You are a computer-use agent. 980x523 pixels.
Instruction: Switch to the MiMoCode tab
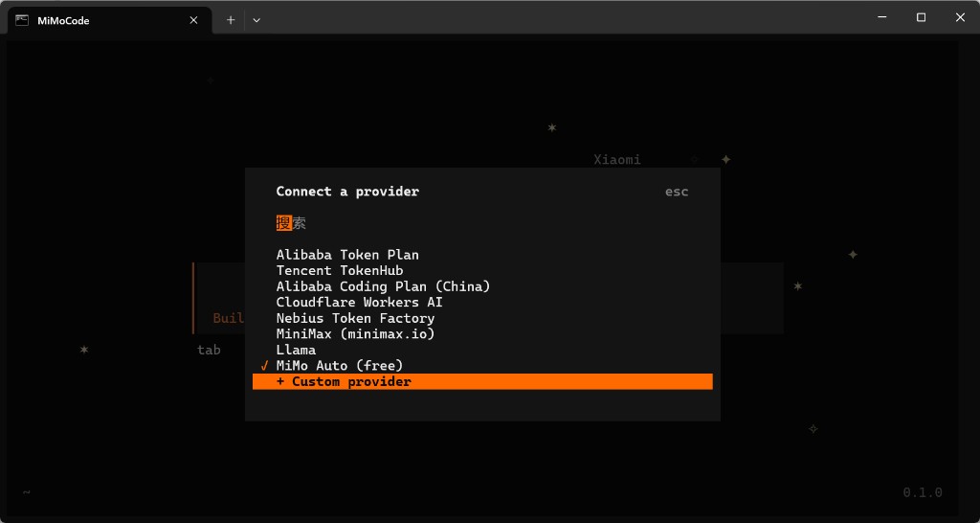[x=109, y=21]
